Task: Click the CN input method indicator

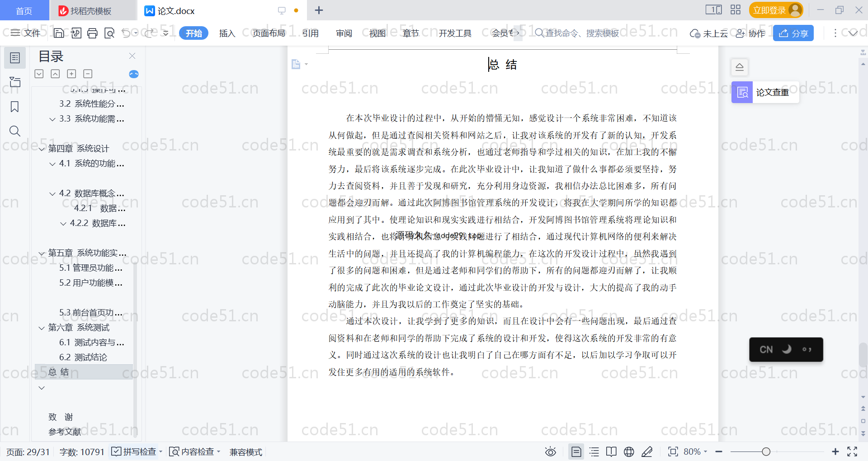Action: (766, 349)
